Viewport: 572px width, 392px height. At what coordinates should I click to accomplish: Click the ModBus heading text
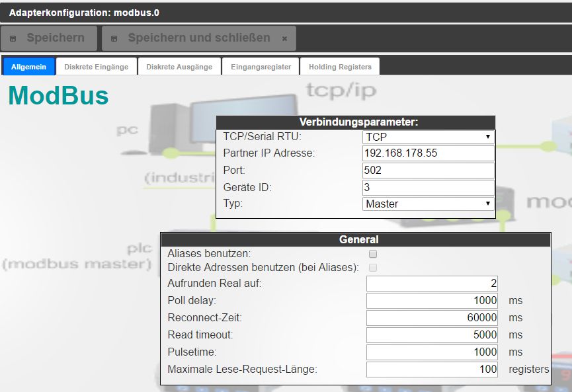tap(58, 96)
